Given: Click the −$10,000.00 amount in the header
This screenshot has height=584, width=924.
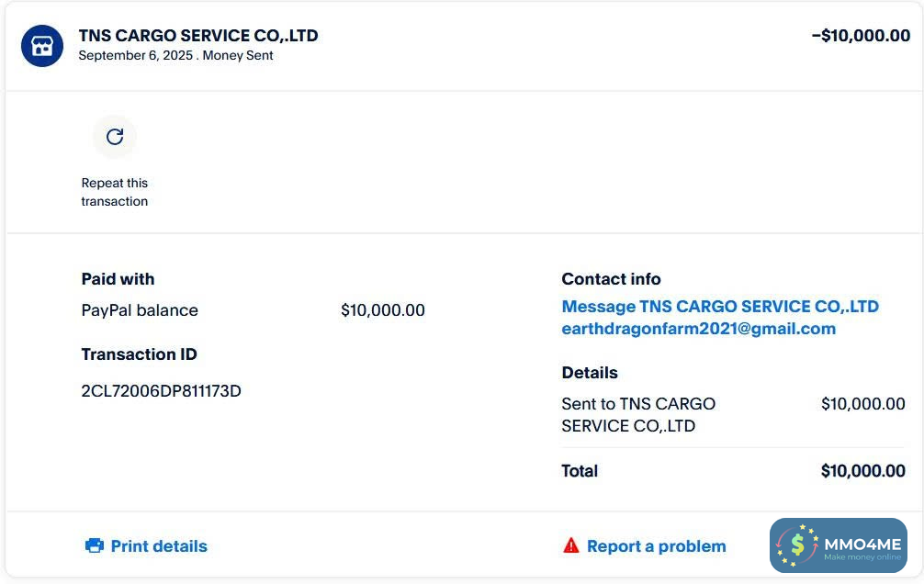Looking at the screenshot, I should (x=861, y=36).
